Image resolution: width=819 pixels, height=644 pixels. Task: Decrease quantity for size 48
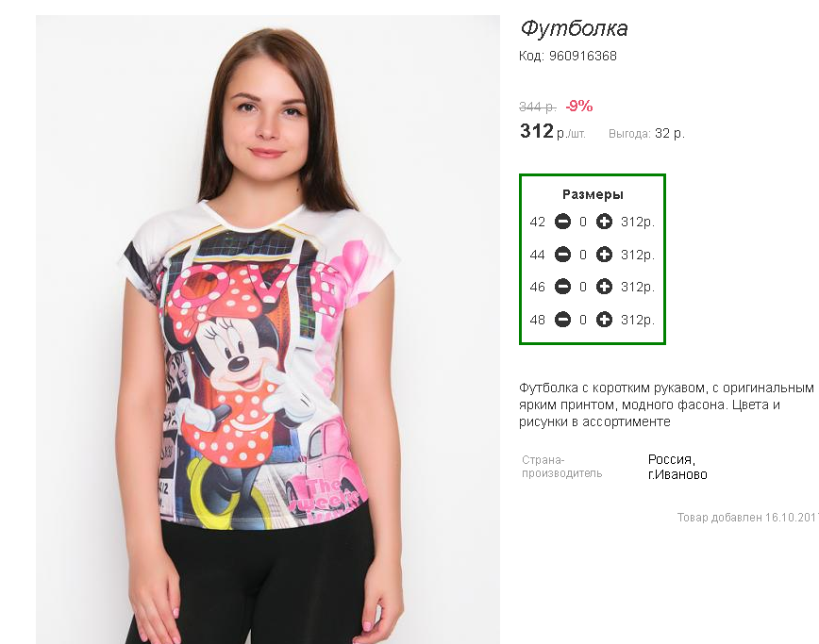pyautogui.click(x=562, y=320)
